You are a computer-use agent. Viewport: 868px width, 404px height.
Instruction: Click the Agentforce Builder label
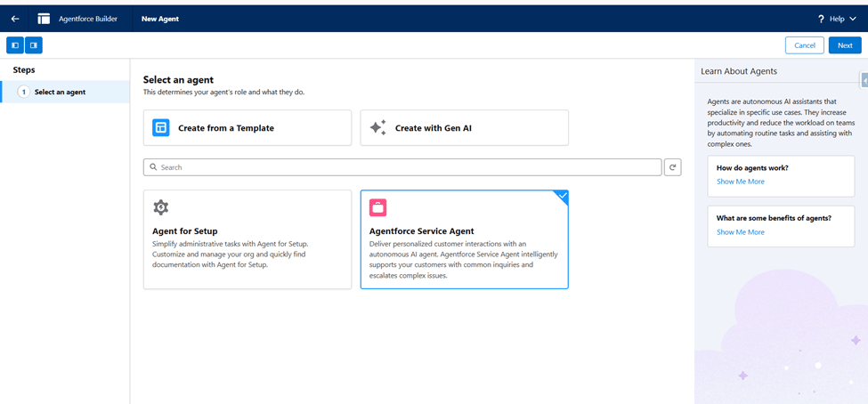click(87, 19)
